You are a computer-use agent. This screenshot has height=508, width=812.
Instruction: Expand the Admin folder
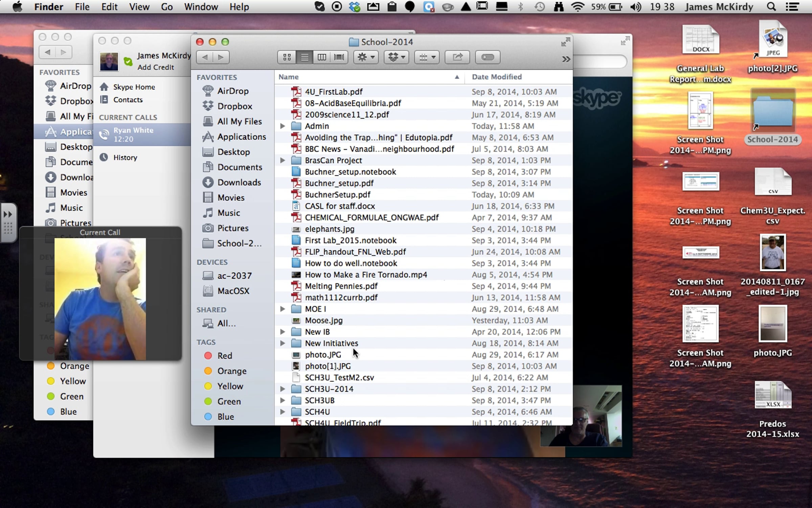click(x=283, y=126)
